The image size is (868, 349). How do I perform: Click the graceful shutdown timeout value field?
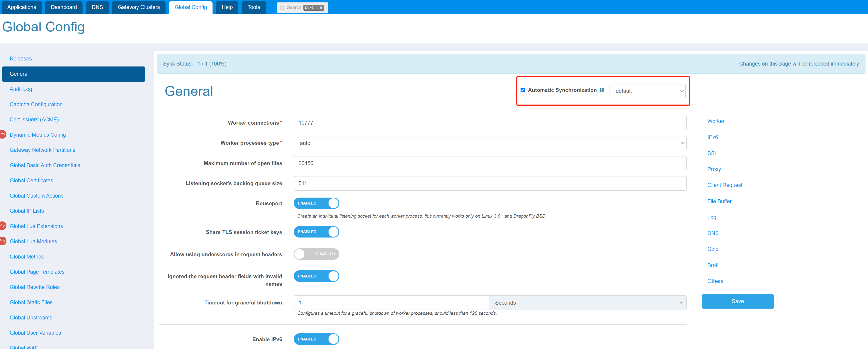391,303
